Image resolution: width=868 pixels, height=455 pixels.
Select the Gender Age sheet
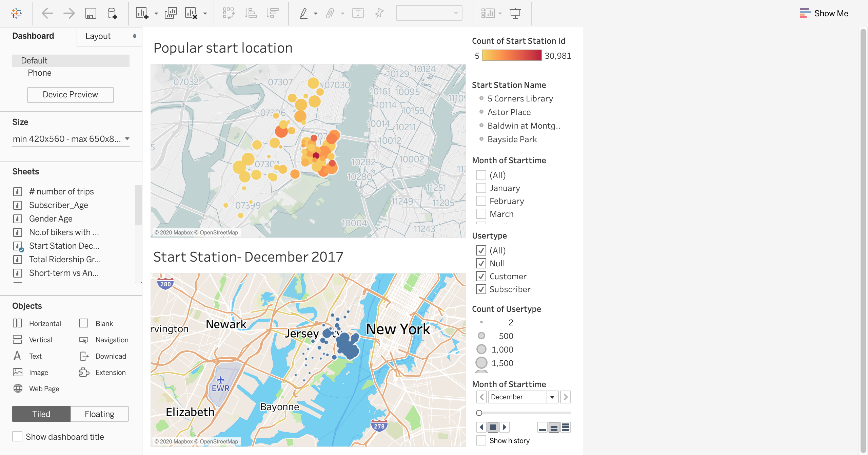(x=51, y=219)
